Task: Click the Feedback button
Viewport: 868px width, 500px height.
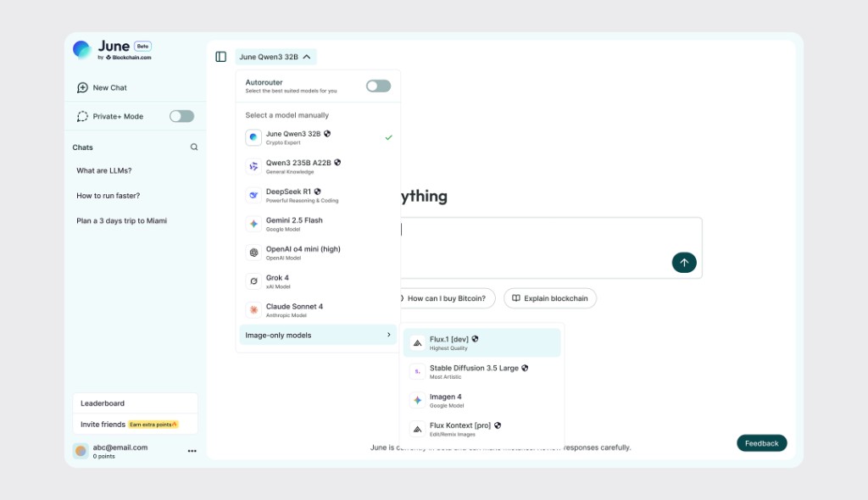Action: [762, 443]
